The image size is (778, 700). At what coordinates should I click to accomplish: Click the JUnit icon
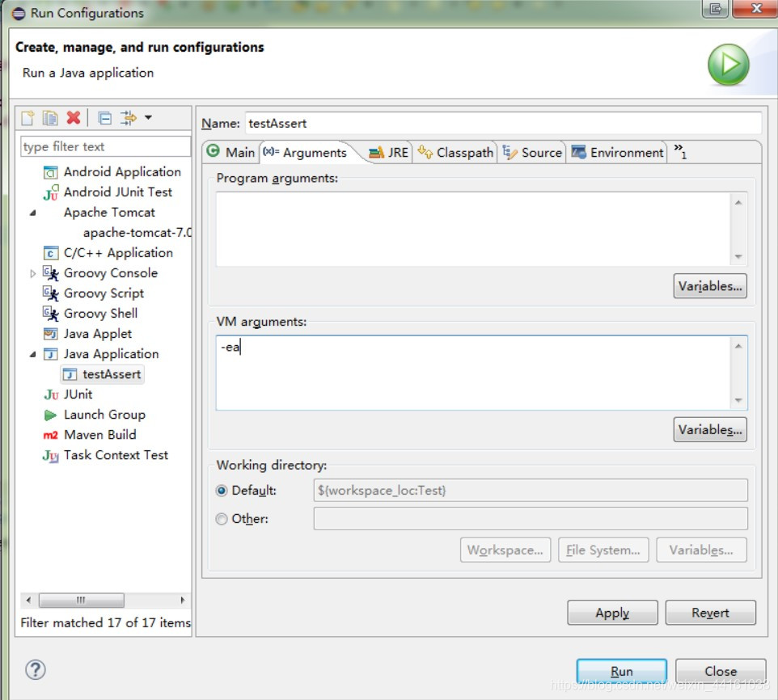(51, 395)
